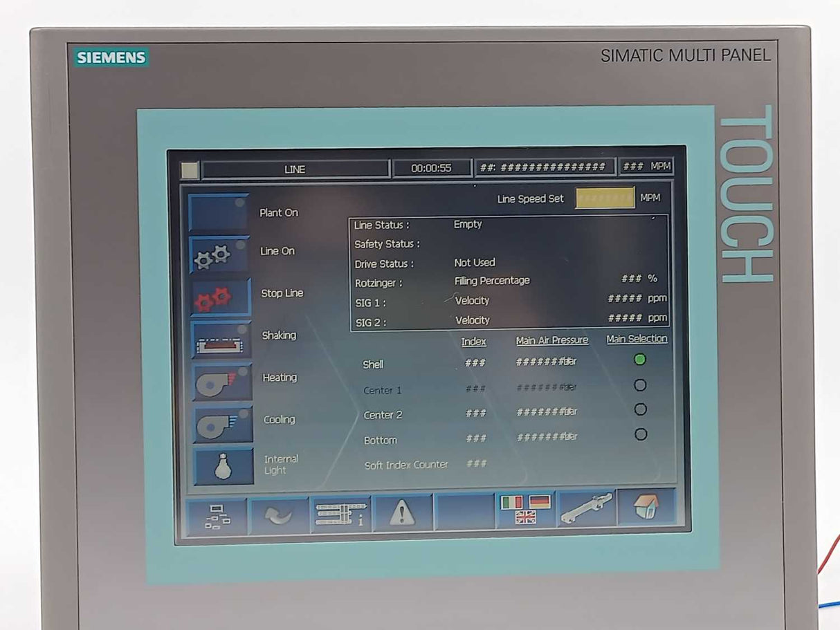Viewport: 840px width, 630px height.
Task: Click the Index column header link
Action: pos(473,341)
